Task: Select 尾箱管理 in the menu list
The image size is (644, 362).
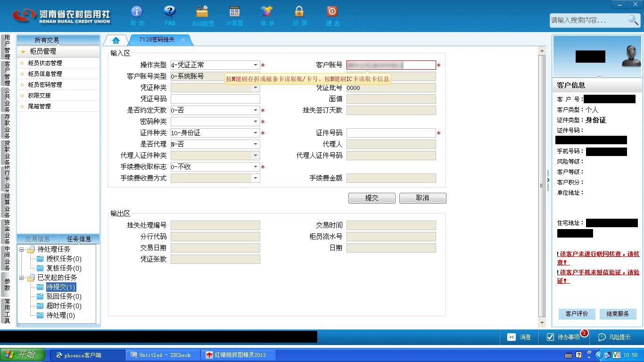Action: coord(58,107)
